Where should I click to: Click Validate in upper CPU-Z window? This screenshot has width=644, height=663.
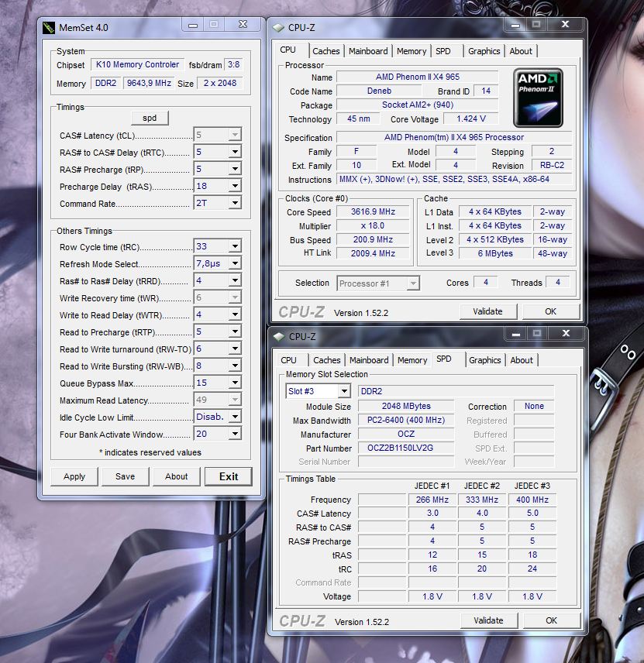[488, 311]
